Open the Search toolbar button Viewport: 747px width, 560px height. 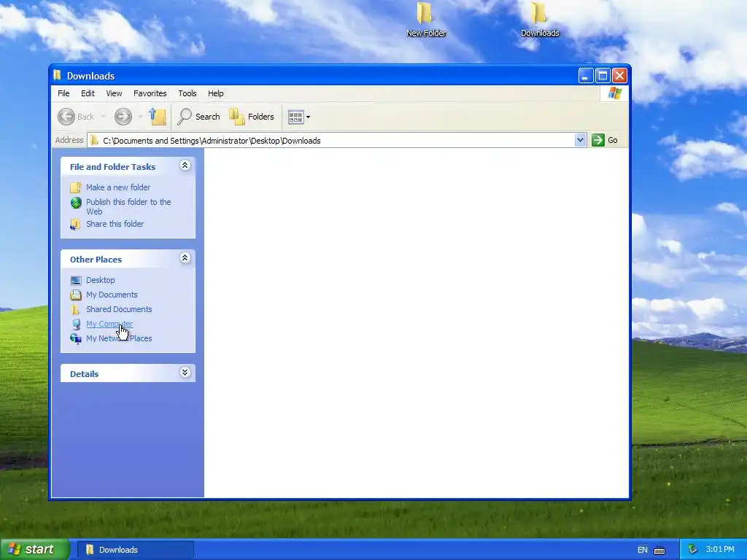(x=198, y=117)
